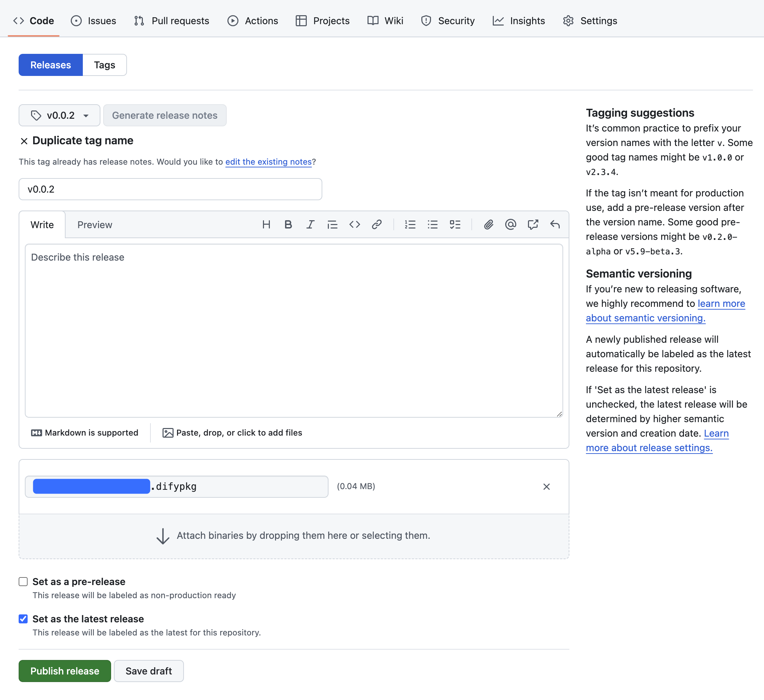Add a task list icon
764x700 pixels.
point(455,225)
